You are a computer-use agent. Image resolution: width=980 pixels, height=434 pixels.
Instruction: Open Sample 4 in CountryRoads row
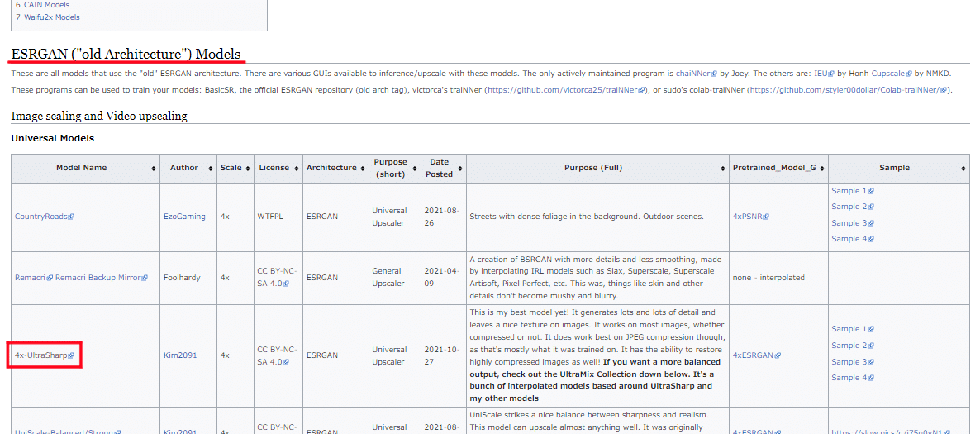point(853,239)
